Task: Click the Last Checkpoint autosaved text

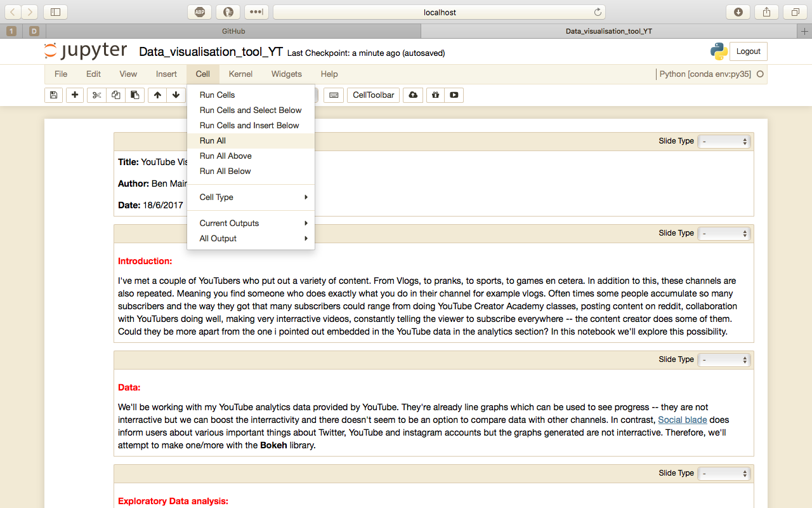Action: click(366, 53)
